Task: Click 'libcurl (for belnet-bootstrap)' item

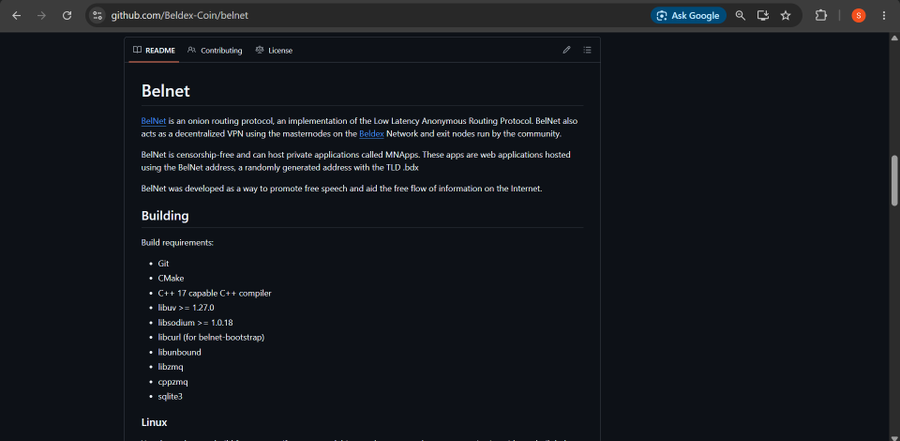Action: (211, 337)
